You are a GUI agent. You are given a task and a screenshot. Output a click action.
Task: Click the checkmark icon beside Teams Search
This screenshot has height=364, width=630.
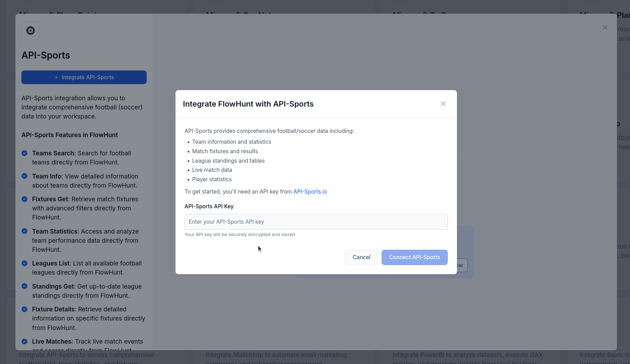point(25,153)
